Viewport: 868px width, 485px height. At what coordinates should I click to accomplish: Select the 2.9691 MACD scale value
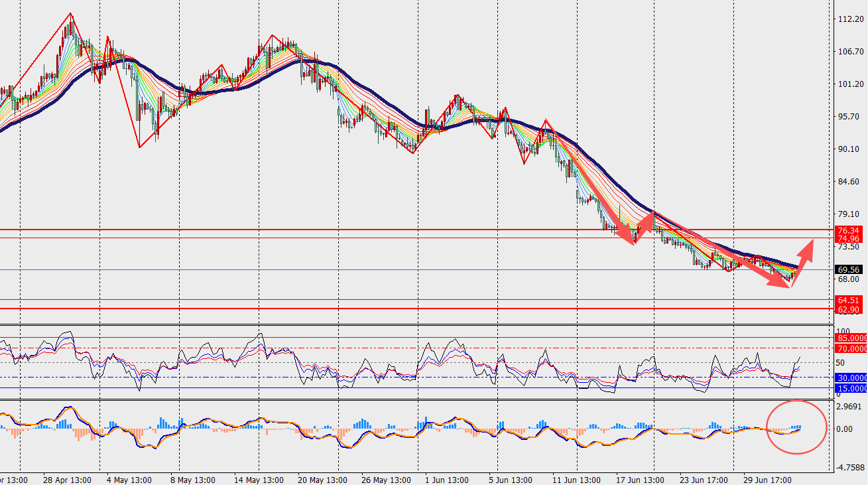click(850, 406)
